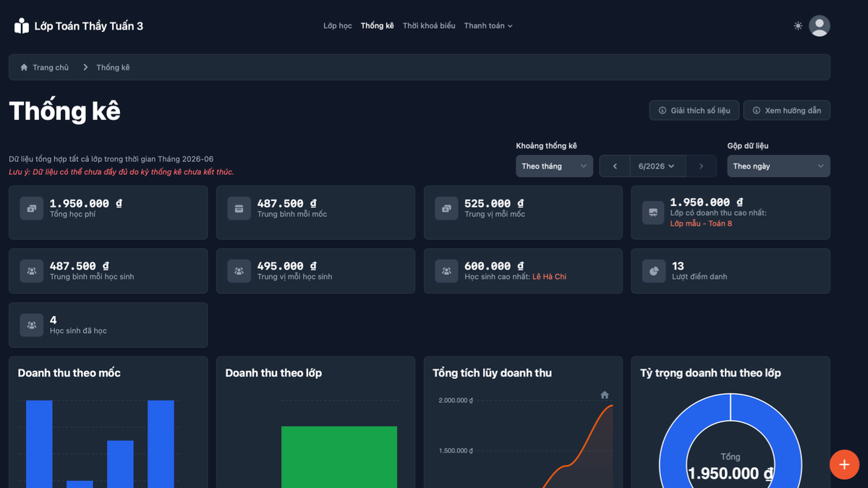Click the pie chart icon in Lượt điểm danh card

(654, 271)
